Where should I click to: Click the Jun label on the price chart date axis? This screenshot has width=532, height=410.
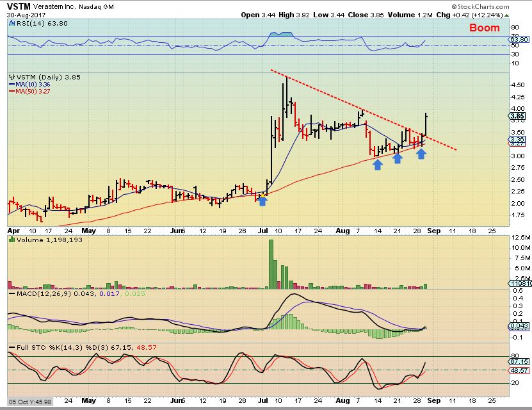(177, 231)
